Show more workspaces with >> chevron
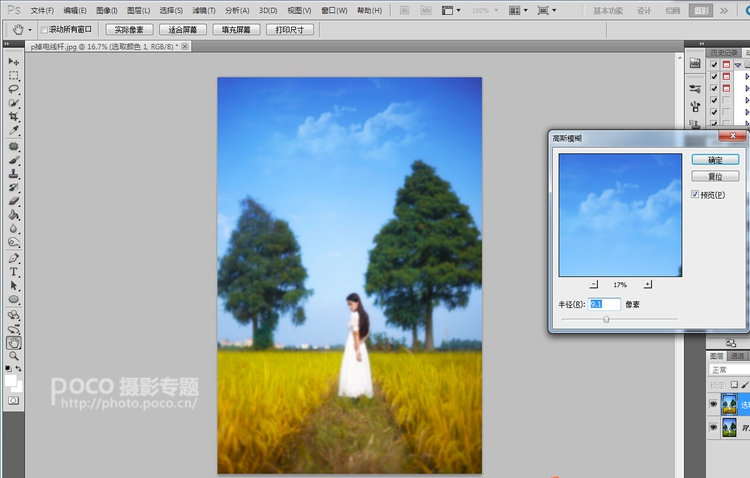 (724, 10)
